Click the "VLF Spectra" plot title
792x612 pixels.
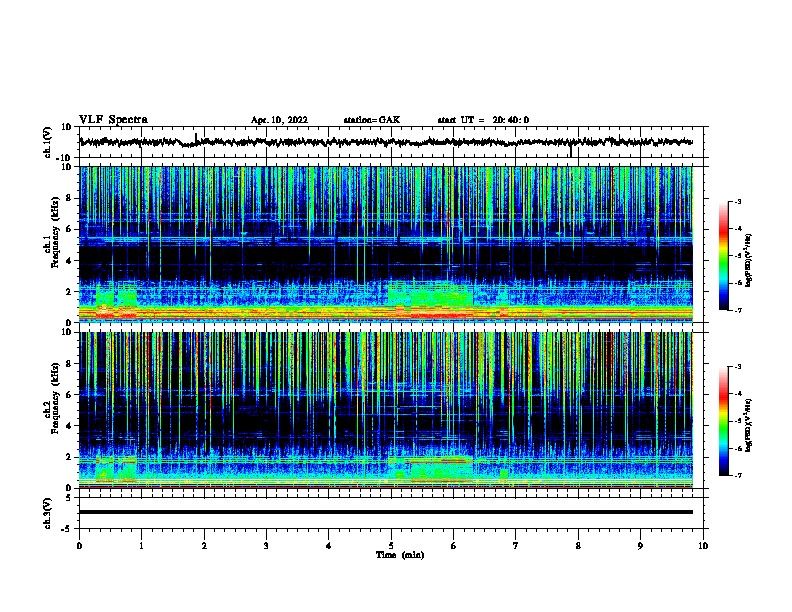pyautogui.click(x=113, y=120)
